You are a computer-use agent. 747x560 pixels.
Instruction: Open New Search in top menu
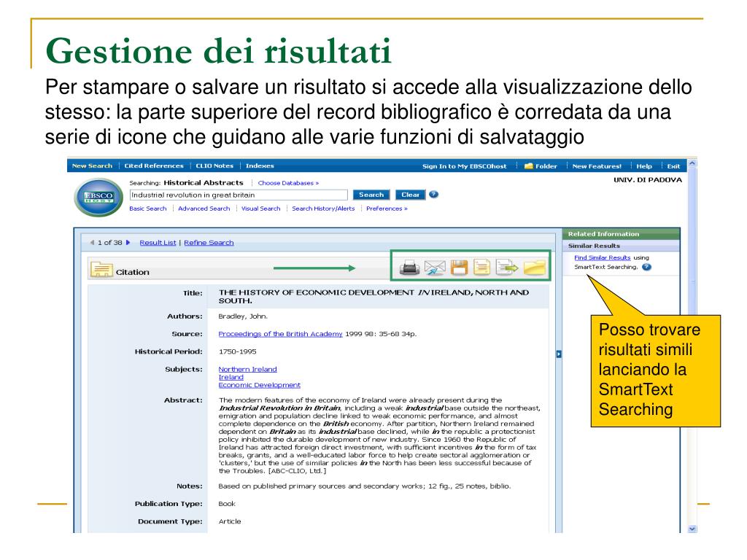tap(92, 166)
